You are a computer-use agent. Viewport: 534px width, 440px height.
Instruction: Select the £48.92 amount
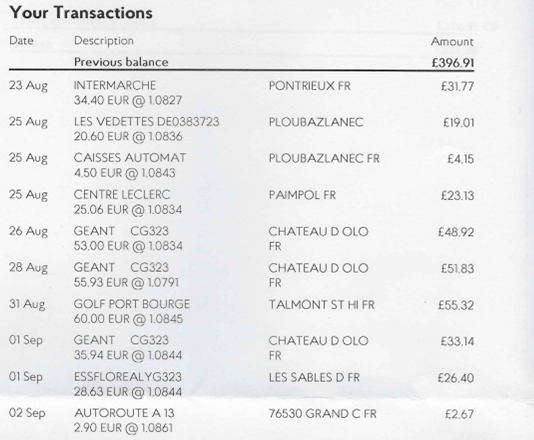tap(456, 232)
